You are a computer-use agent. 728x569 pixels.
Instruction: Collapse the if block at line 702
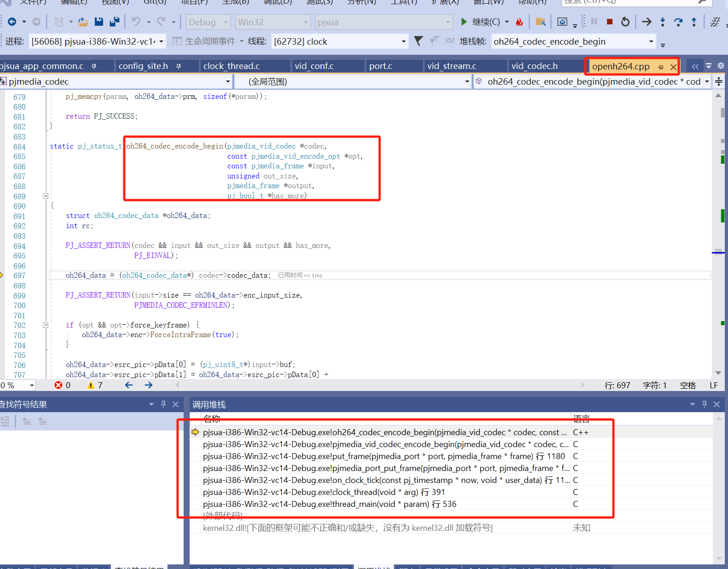pos(46,325)
